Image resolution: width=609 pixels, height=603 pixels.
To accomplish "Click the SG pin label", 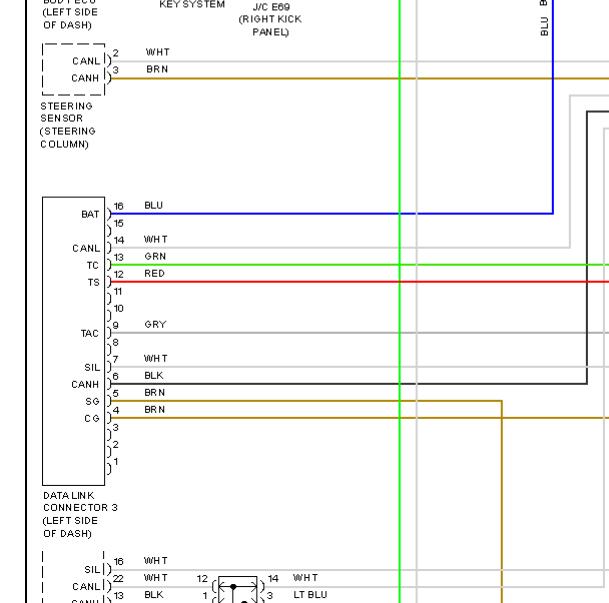I will pos(92,401).
